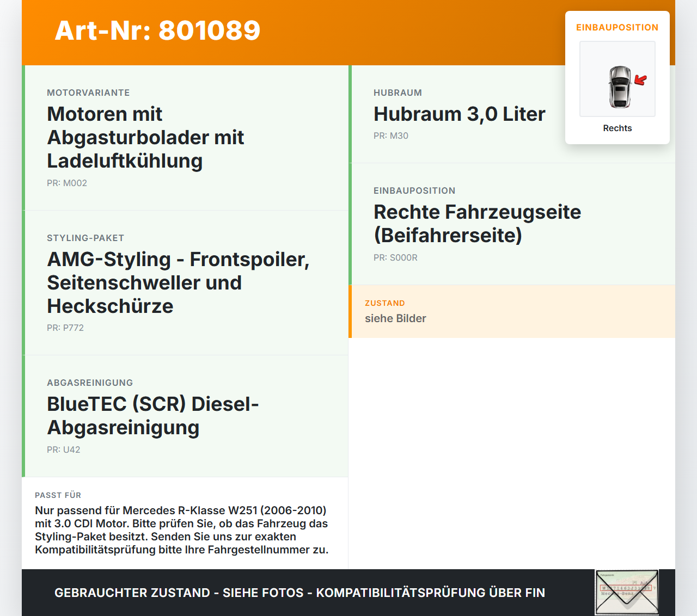Viewport: 697px width, 616px height.
Task: Click the car installation position image
Action: (x=617, y=79)
